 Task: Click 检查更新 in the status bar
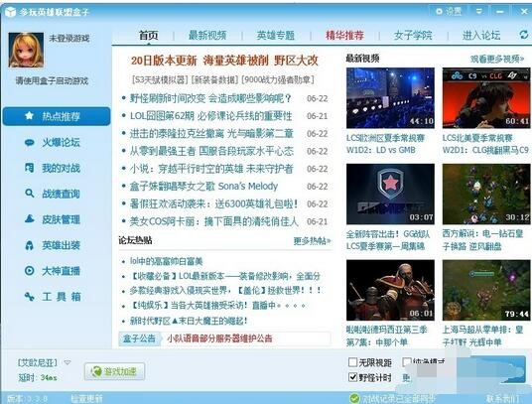click(86, 399)
